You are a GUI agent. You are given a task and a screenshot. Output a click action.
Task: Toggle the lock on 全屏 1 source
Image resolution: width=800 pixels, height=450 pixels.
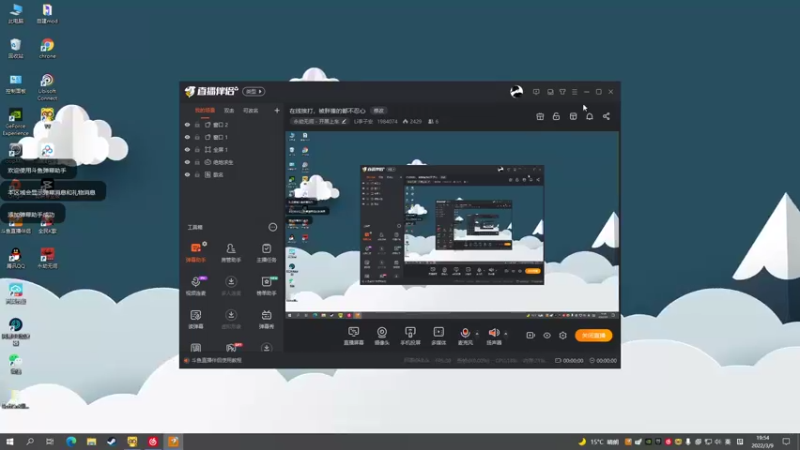[x=197, y=149]
